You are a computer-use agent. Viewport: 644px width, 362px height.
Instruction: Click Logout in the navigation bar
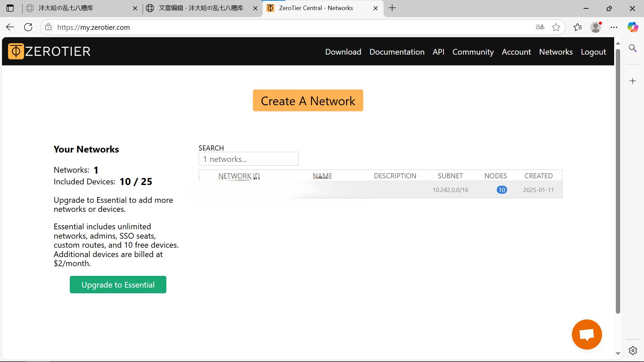click(x=593, y=52)
